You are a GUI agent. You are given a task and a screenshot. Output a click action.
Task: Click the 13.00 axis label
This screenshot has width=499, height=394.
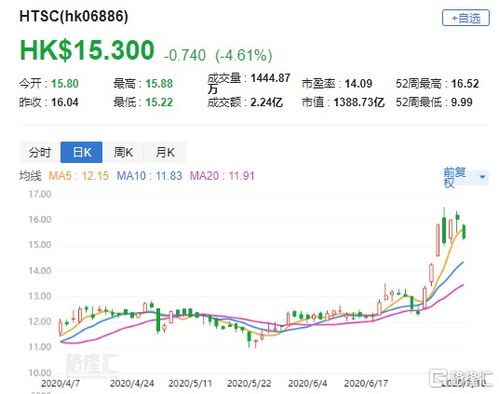(40, 296)
